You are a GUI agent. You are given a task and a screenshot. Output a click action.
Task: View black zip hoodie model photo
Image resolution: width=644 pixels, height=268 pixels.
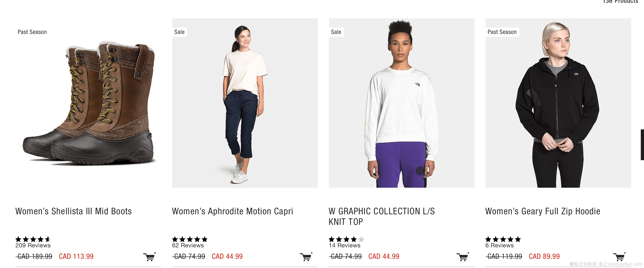(558, 103)
